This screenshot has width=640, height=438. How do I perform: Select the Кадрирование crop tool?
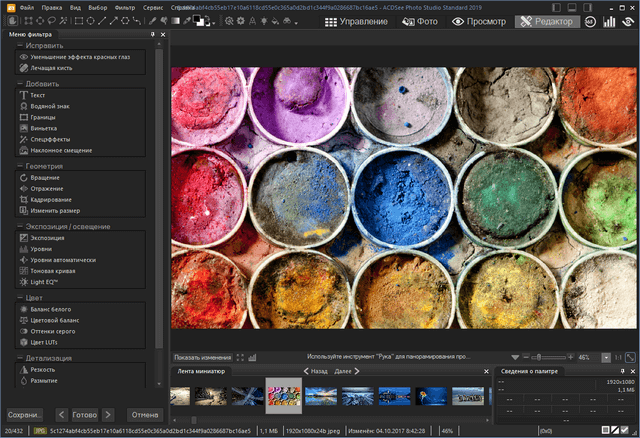tap(51, 200)
